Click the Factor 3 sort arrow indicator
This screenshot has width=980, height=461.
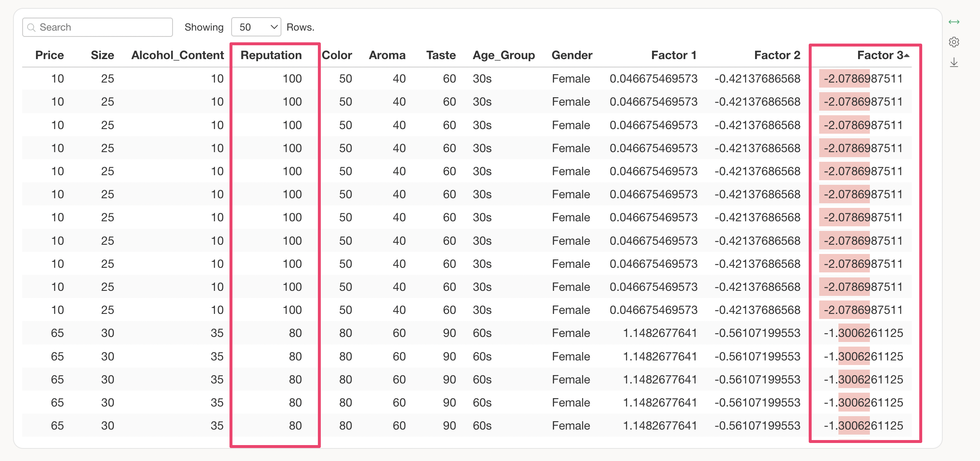point(907,55)
